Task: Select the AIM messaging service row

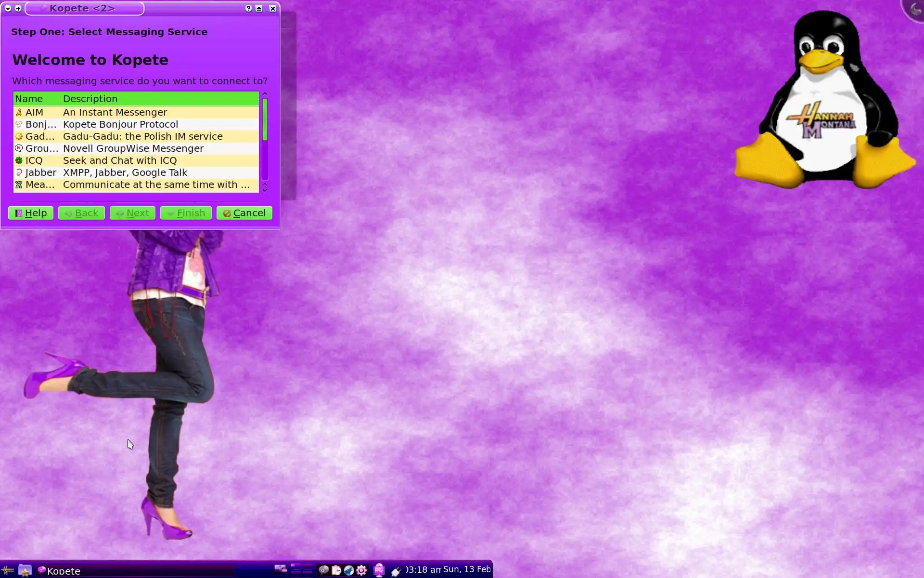Action: (x=115, y=112)
